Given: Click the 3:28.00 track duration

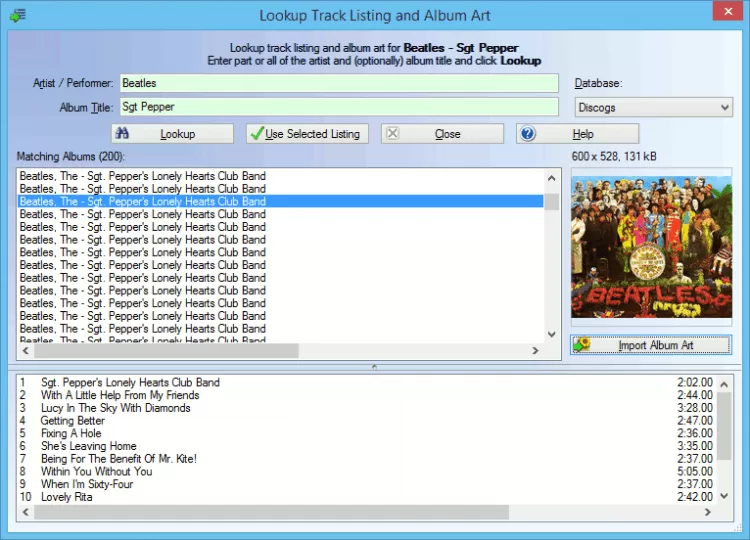Looking at the screenshot, I should point(695,408).
